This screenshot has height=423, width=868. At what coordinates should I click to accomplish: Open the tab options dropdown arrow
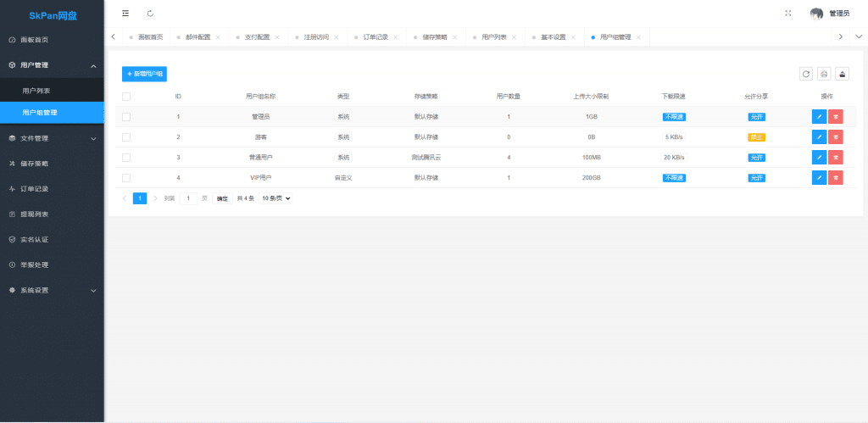coord(859,37)
